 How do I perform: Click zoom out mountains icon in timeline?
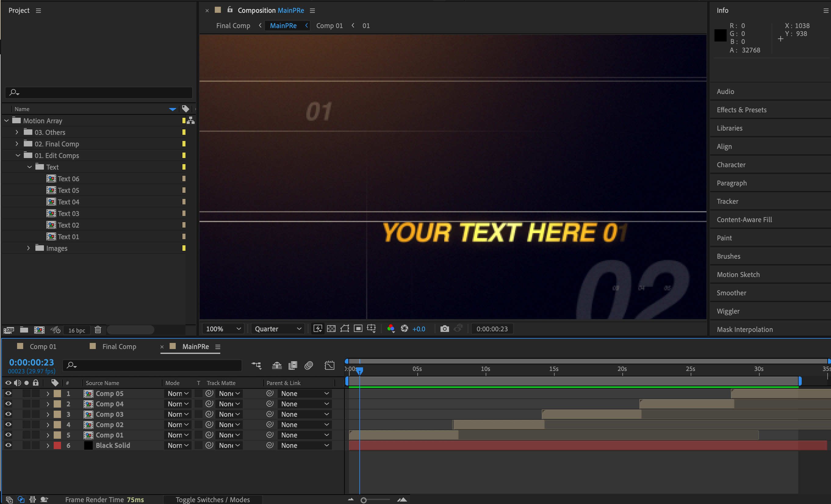click(351, 500)
